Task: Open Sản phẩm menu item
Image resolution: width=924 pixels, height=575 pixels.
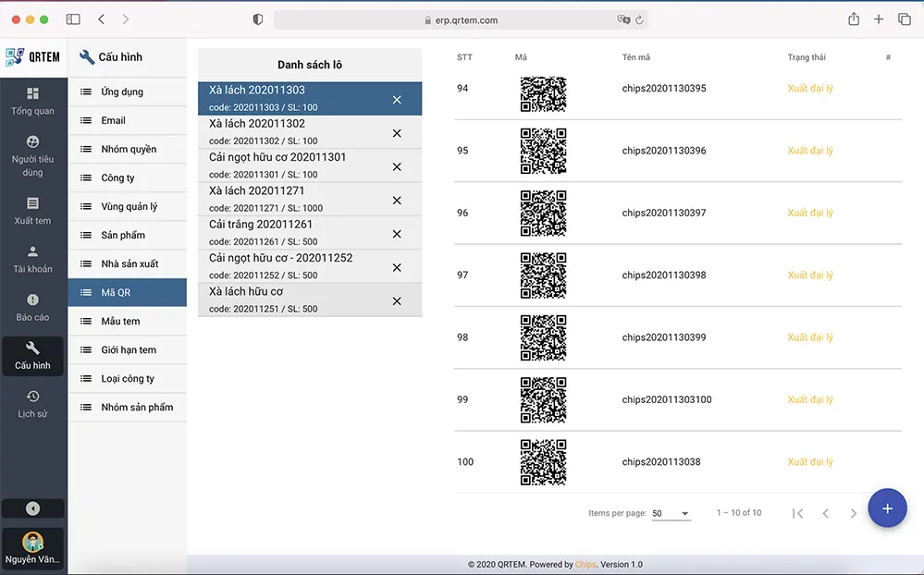Action: (x=128, y=235)
